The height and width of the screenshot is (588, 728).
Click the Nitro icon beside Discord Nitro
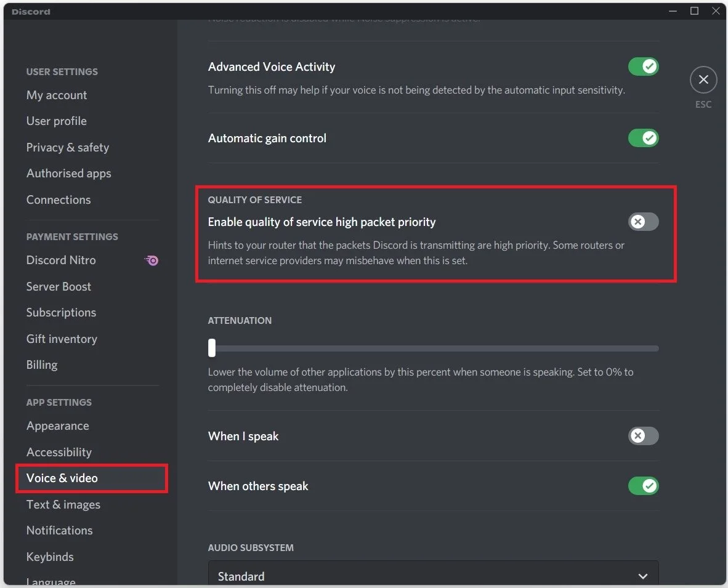click(x=152, y=260)
